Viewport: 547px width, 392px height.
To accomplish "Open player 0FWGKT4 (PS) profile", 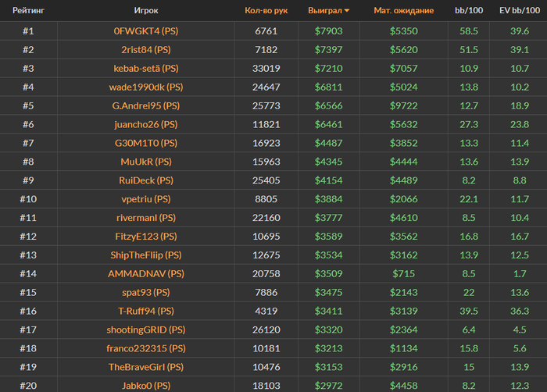I will coord(146,31).
